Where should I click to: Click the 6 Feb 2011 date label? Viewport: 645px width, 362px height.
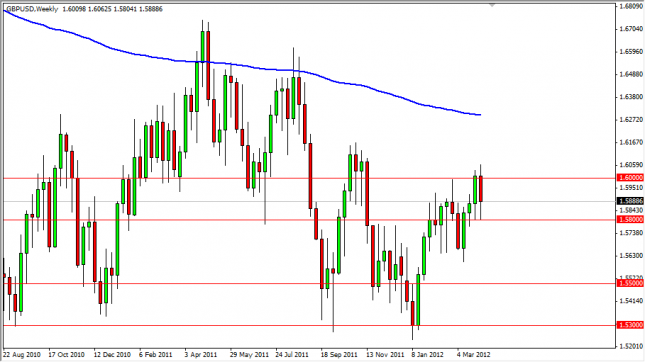pos(155,354)
